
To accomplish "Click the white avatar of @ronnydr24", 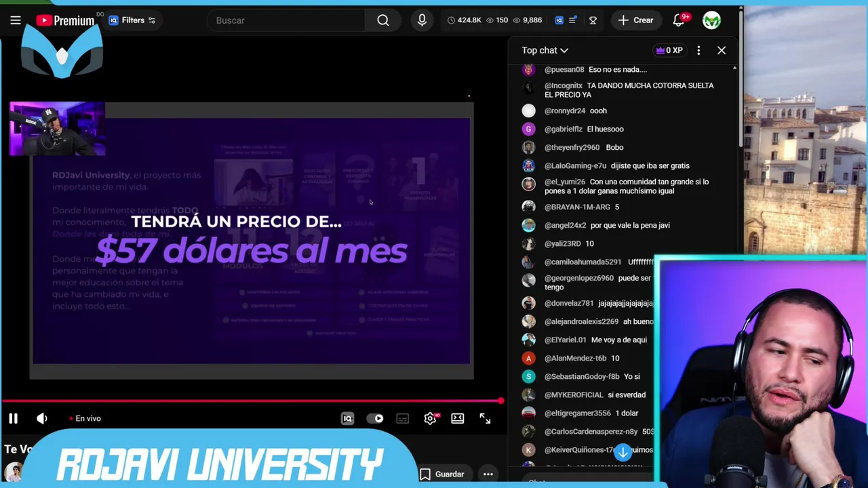I will point(528,110).
